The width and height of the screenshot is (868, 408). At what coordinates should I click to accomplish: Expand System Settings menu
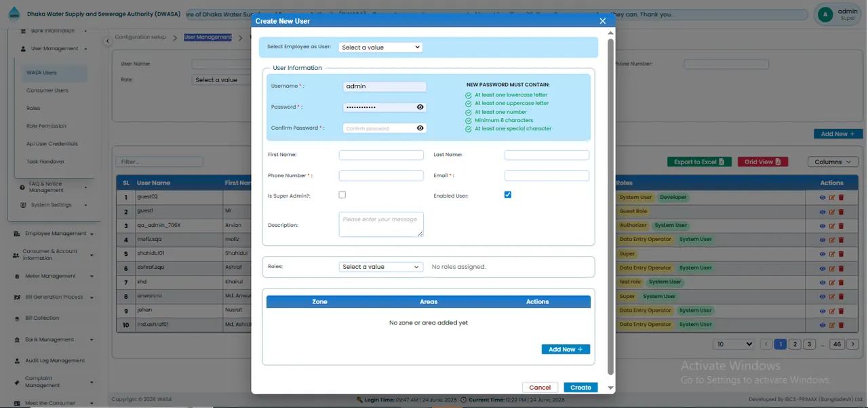[x=54, y=205]
